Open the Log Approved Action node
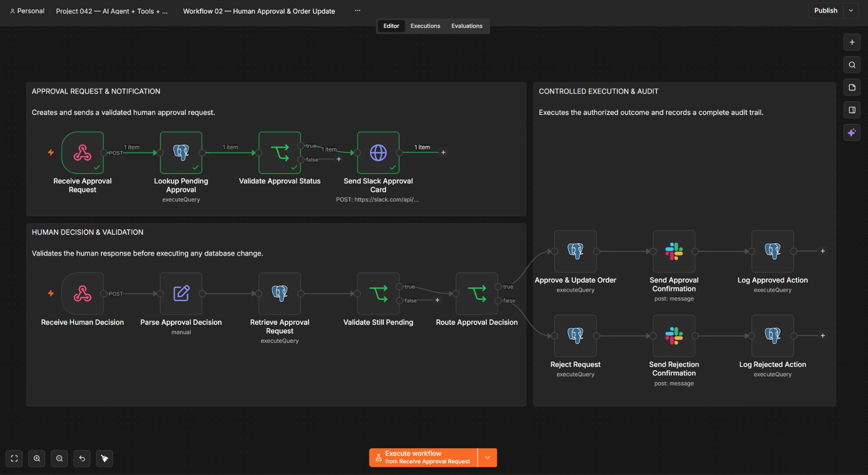Screen dimensions: 868x475 pos(773,251)
